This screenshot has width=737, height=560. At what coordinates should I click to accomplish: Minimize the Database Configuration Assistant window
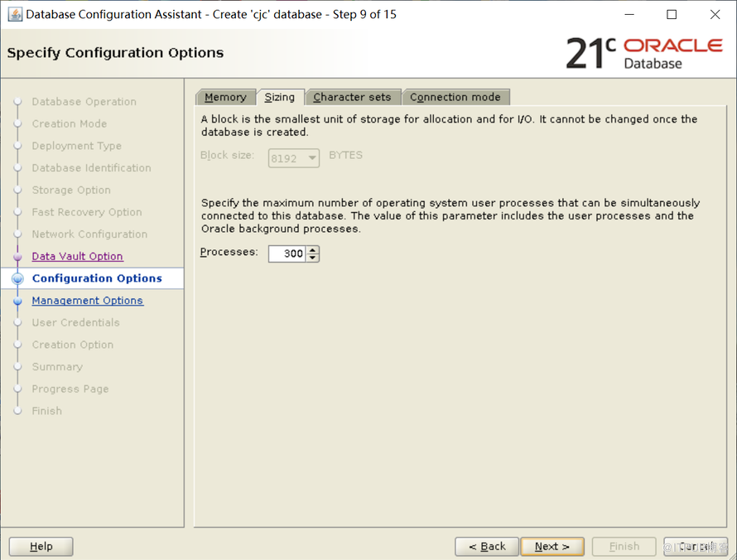tap(629, 15)
